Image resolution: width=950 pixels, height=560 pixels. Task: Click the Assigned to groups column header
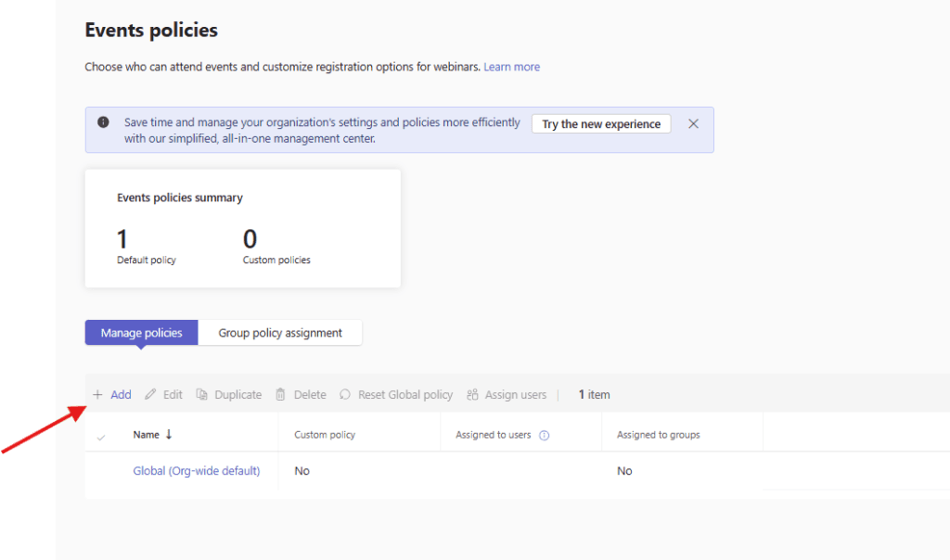click(658, 435)
